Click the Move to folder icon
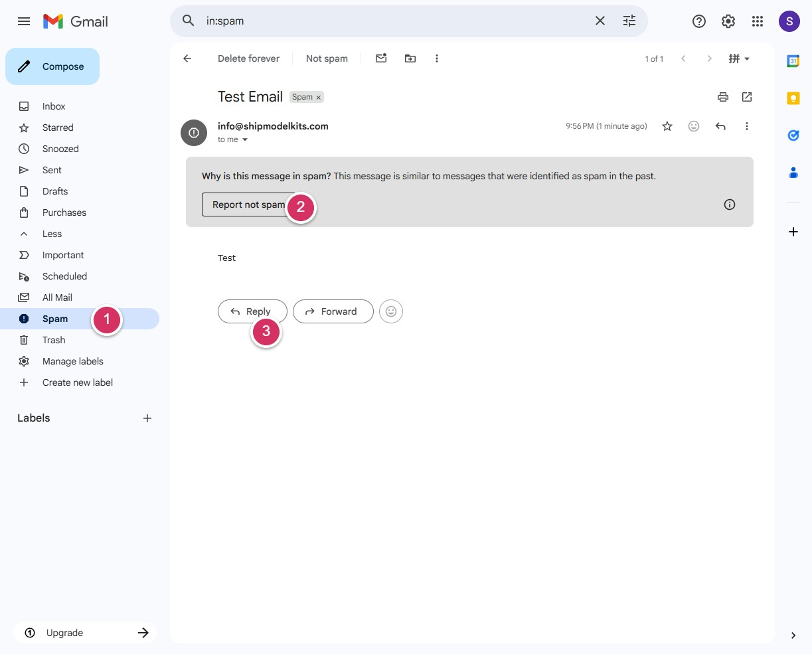This screenshot has height=654, width=812. click(410, 58)
